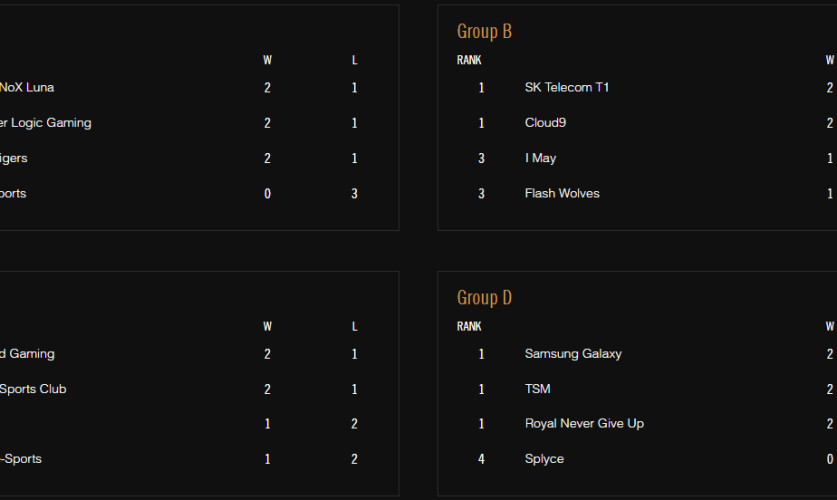Click the RANK column header in Group B
Viewport: 837px width, 500px height.
(x=469, y=60)
